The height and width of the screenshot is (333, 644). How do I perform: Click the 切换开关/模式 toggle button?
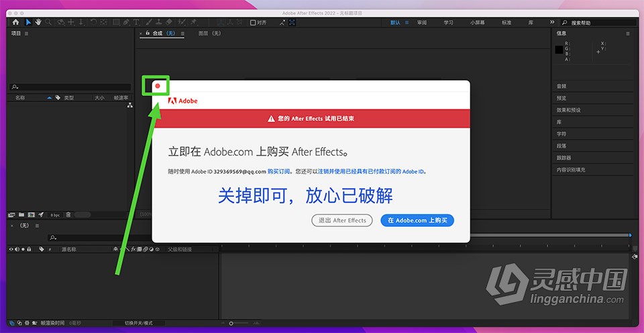coord(138,323)
